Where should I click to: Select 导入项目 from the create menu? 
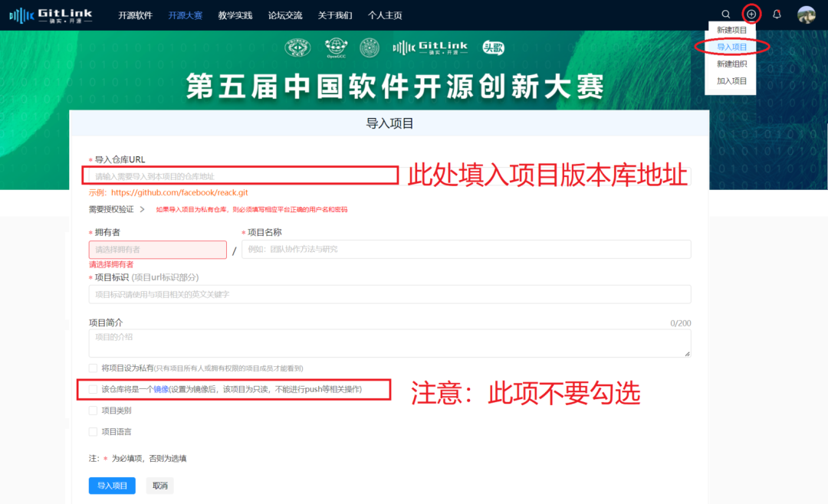[x=730, y=46]
